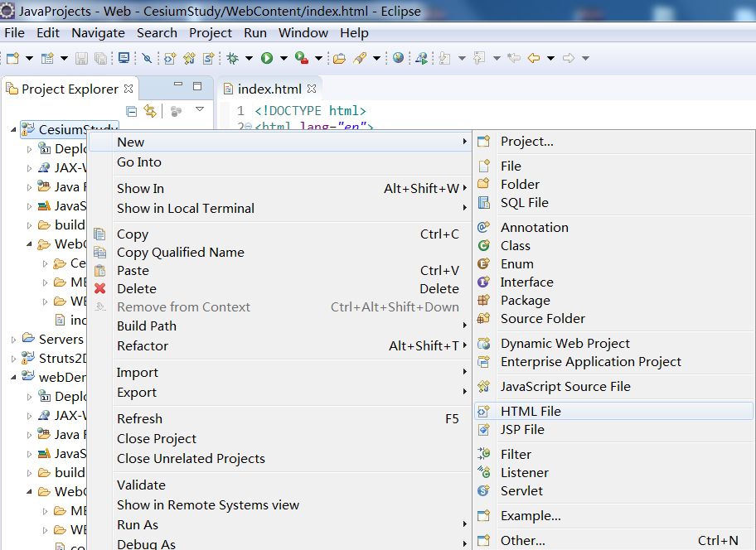Screen dimensions: 756x550
Task: Click the Servlet icon in New submenu
Action: pyautogui.click(x=483, y=490)
